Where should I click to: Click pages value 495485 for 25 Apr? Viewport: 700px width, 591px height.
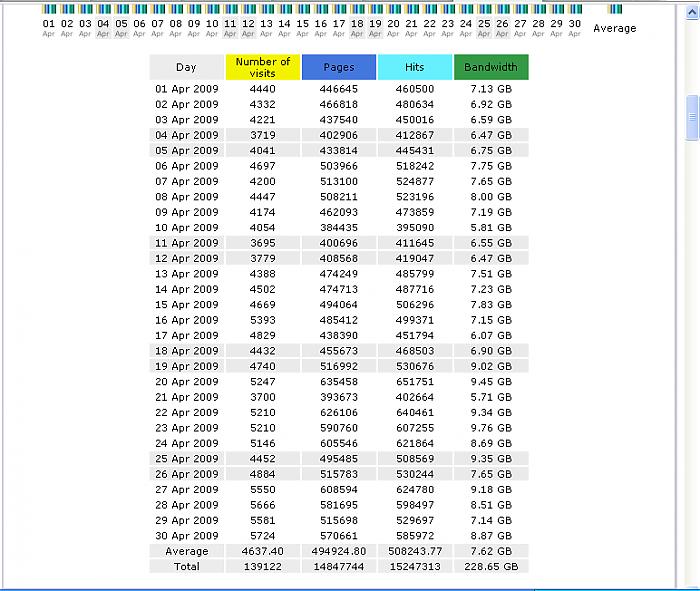point(339,458)
